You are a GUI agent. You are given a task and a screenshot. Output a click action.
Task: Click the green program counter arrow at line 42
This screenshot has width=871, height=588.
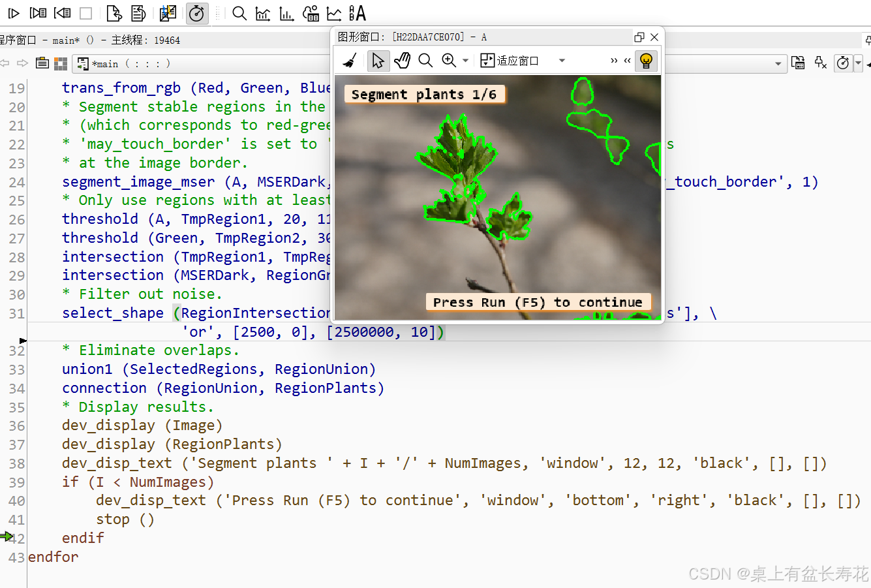click(x=7, y=536)
